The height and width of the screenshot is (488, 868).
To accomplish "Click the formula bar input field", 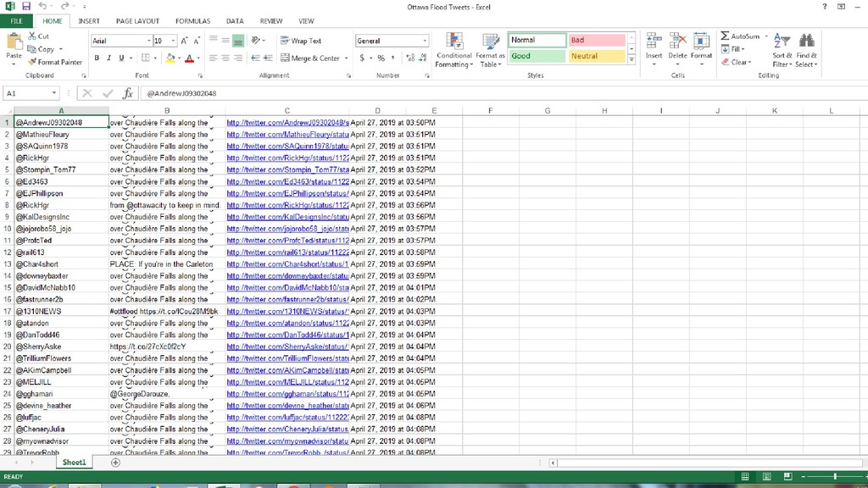I will pyautogui.click(x=504, y=93).
